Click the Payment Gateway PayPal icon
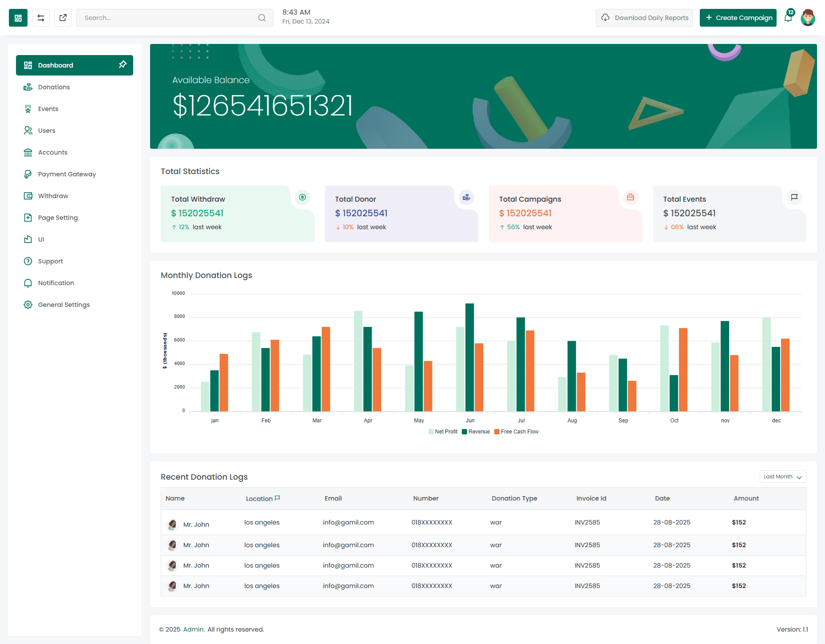Screen dimensions: 825x644 [28, 174]
